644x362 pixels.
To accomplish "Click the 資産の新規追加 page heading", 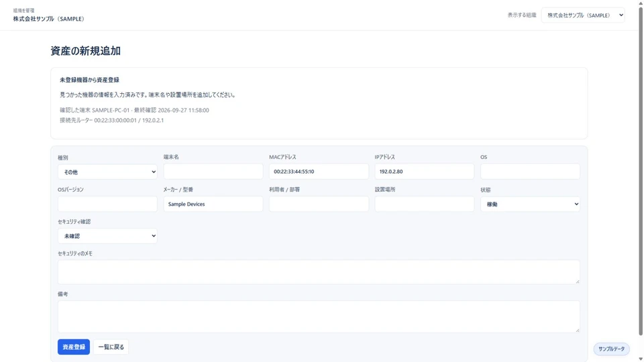I will 85,51.
